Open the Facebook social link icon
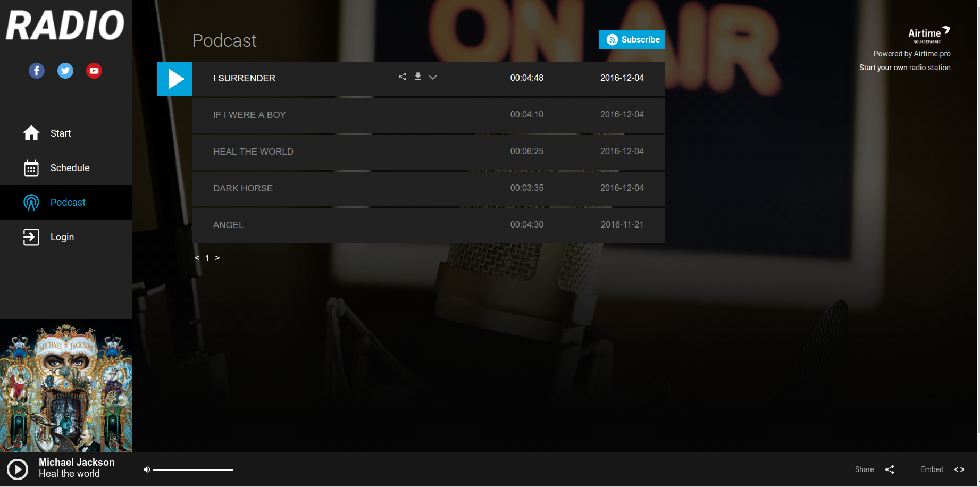 tap(37, 71)
